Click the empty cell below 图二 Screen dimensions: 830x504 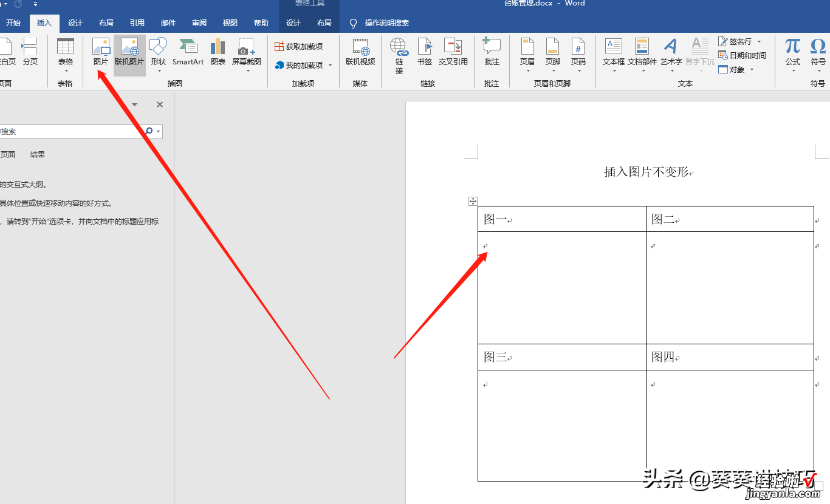click(x=730, y=288)
